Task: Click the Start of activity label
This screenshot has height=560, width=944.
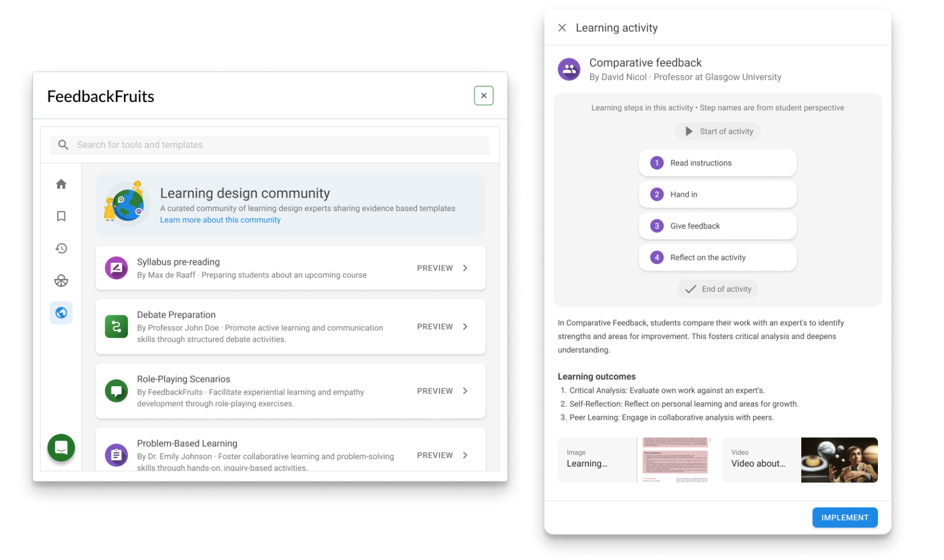Action: pos(726,131)
